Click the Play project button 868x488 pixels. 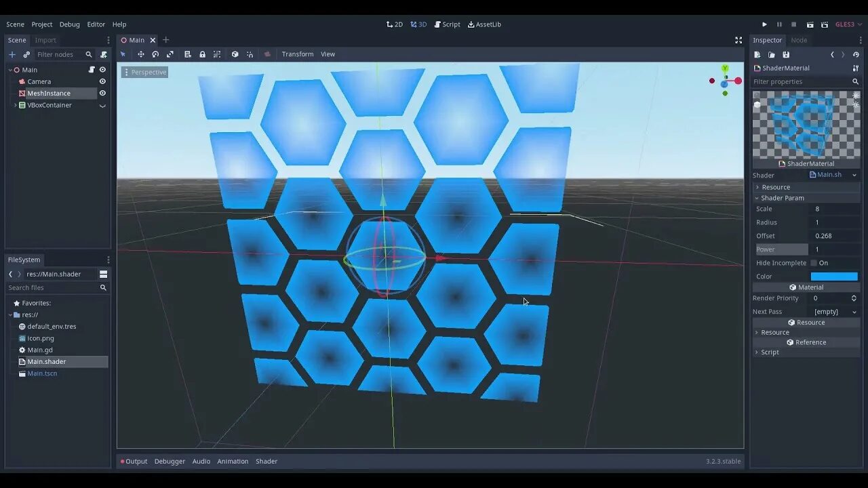765,24
